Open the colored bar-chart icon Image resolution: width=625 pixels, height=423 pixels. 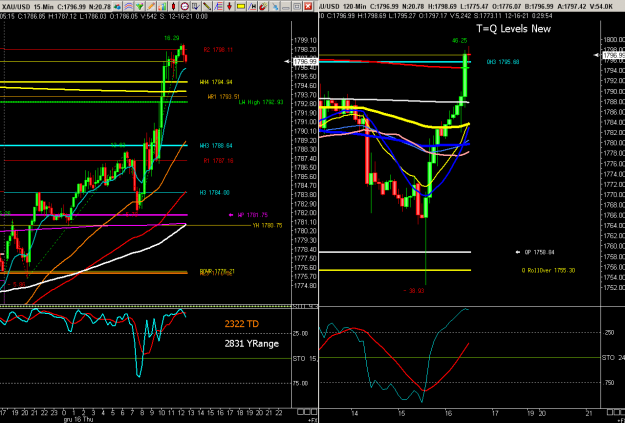162,6
